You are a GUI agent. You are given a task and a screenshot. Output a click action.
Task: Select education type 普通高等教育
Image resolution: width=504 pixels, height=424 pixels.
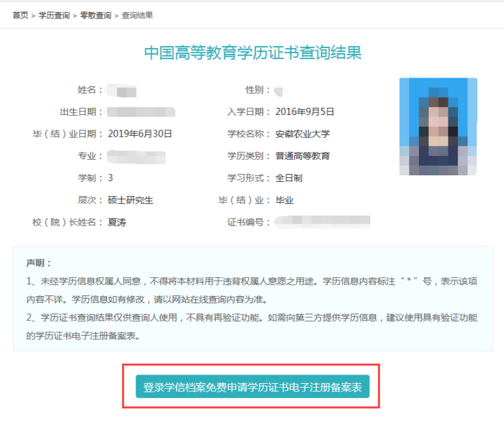pos(303,156)
